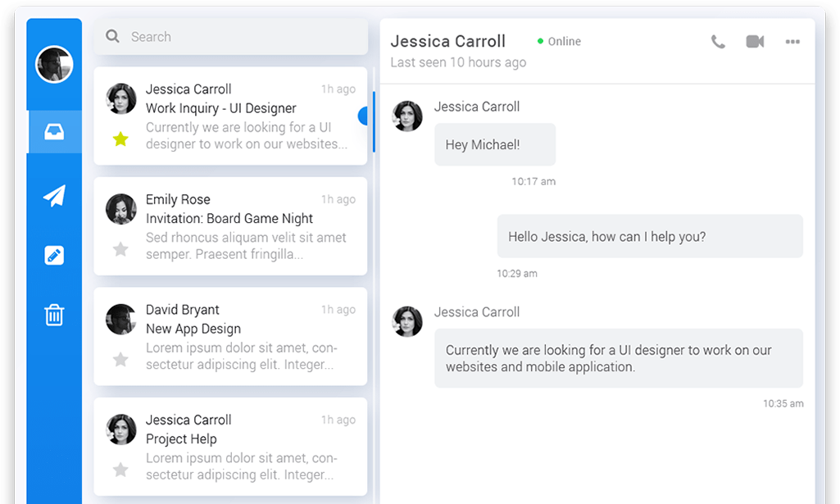Start a video call with Jessica
The image size is (840, 504).
[755, 42]
